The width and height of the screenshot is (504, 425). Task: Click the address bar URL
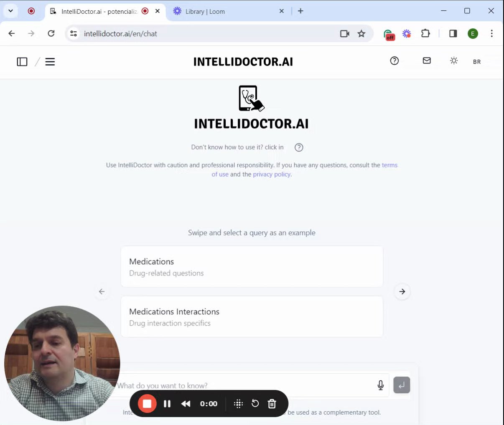[121, 34]
